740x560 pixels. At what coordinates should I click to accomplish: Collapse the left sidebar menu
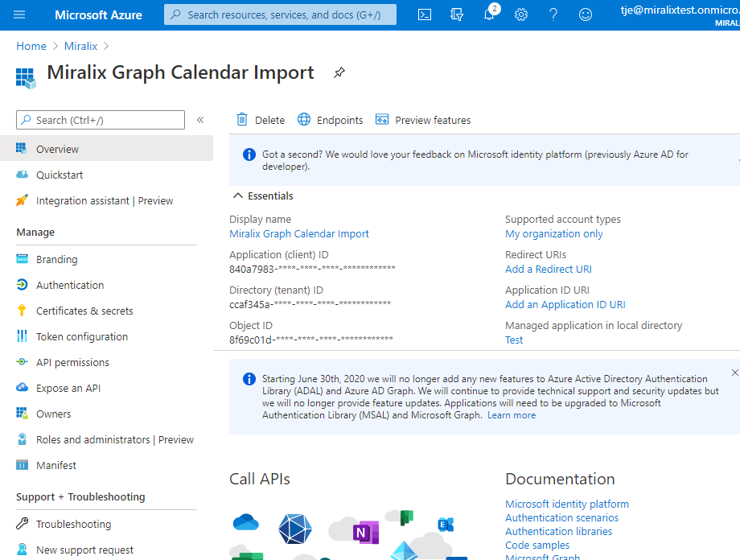pos(200,120)
